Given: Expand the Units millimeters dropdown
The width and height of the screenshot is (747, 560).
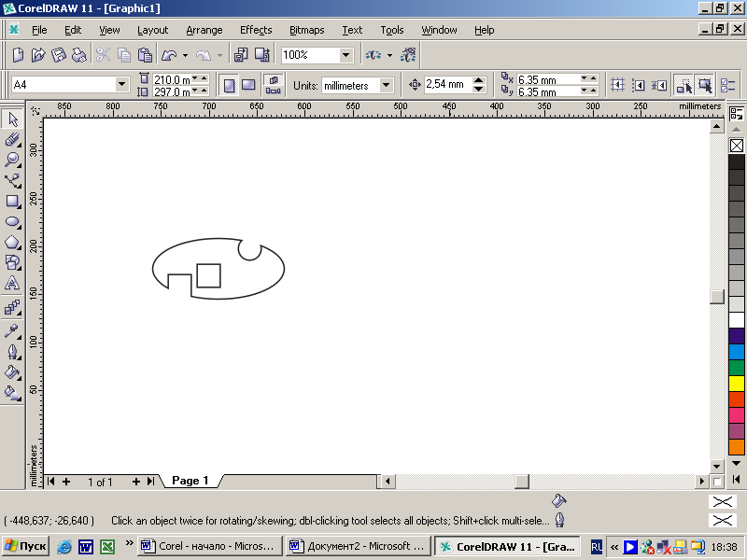Looking at the screenshot, I should point(387,86).
